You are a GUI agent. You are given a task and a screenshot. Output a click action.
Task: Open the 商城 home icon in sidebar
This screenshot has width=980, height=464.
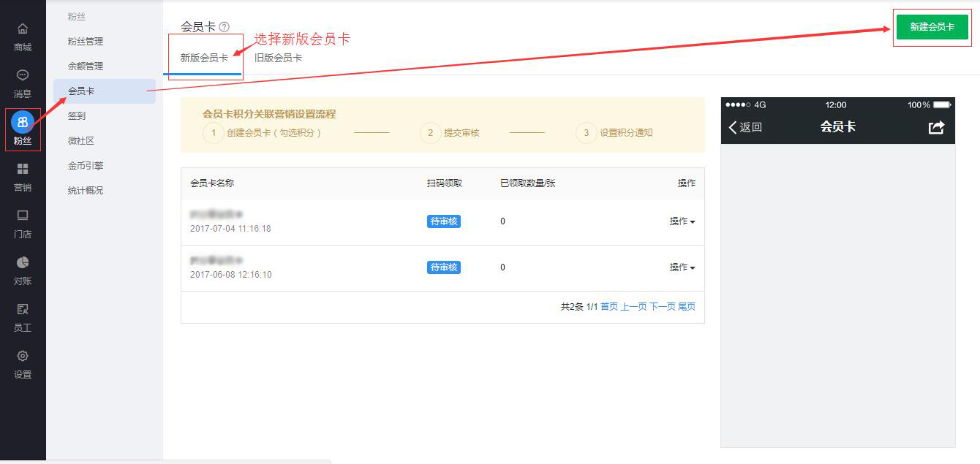tap(23, 29)
